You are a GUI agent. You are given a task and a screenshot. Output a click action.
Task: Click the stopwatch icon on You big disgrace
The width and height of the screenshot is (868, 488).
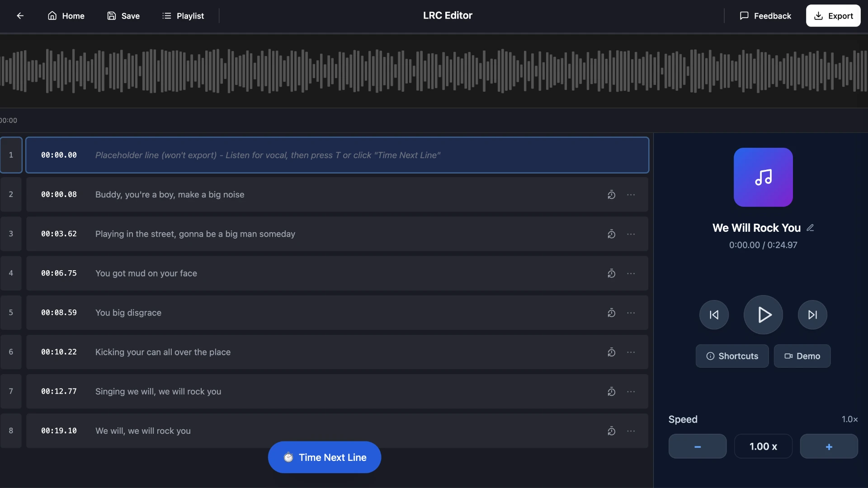click(611, 313)
